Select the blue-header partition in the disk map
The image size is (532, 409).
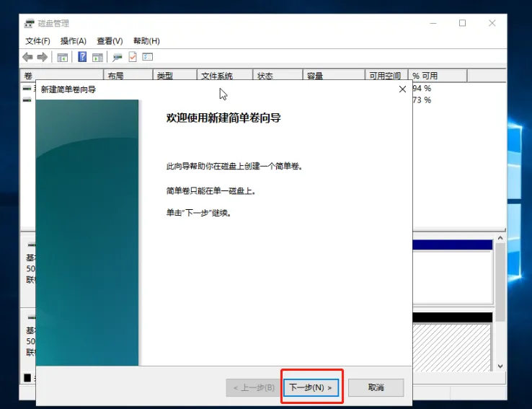click(x=453, y=271)
